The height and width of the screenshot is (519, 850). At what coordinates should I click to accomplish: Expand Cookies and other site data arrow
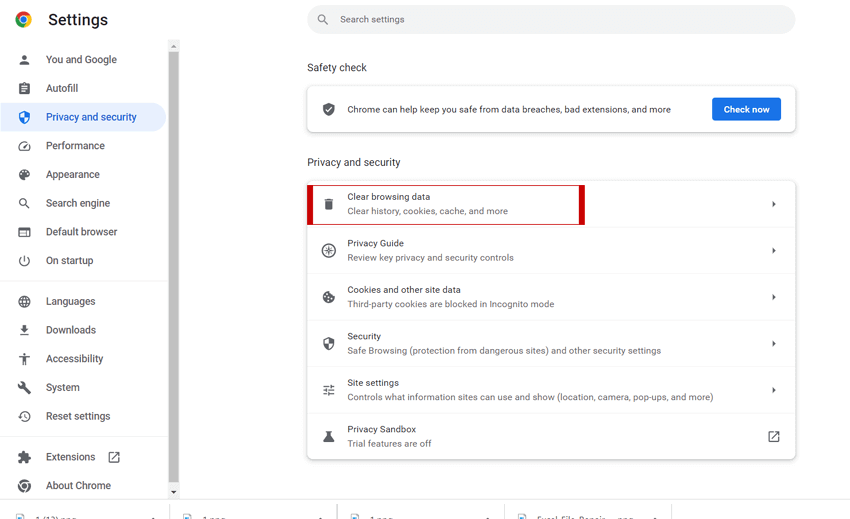(774, 297)
